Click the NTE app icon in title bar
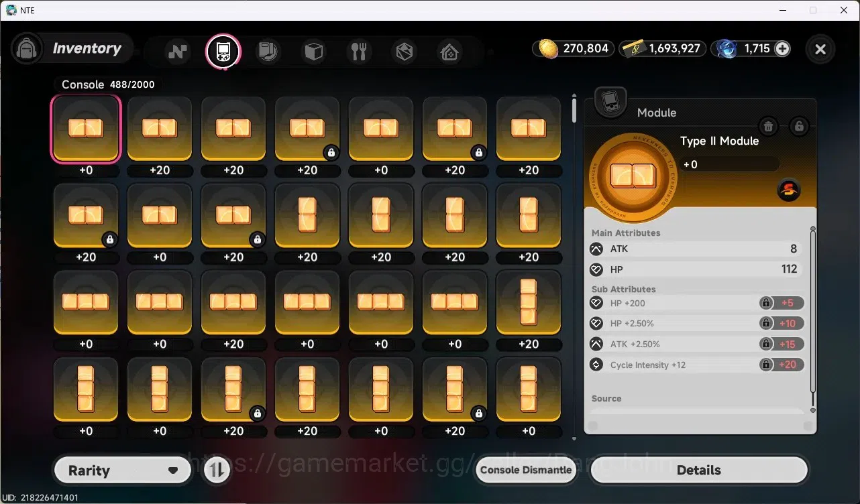This screenshot has width=860, height=504. coord(11,9)
